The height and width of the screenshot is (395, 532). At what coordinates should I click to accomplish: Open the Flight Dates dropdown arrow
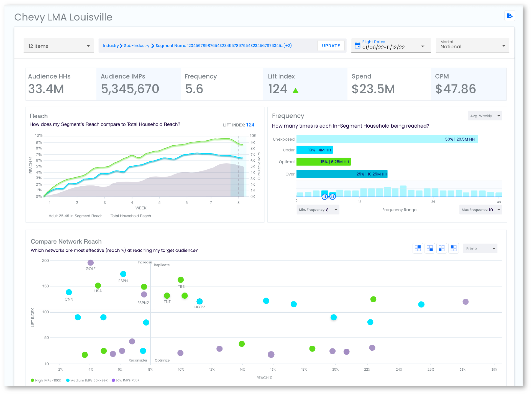[x=423, y=46]
